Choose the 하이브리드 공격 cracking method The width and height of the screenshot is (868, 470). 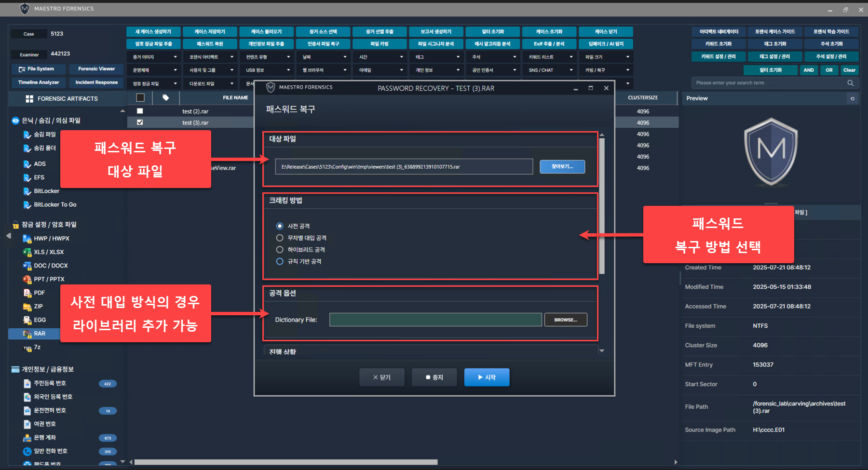280,250
